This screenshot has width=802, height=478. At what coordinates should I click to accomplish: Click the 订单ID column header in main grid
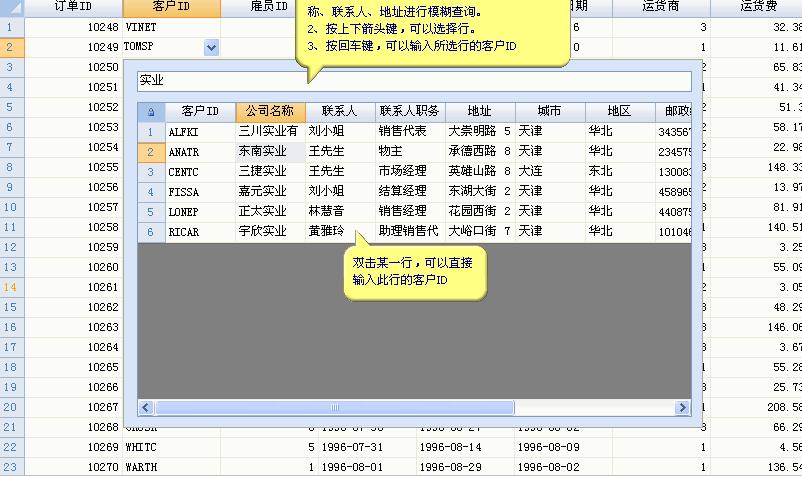click(73, 7)
